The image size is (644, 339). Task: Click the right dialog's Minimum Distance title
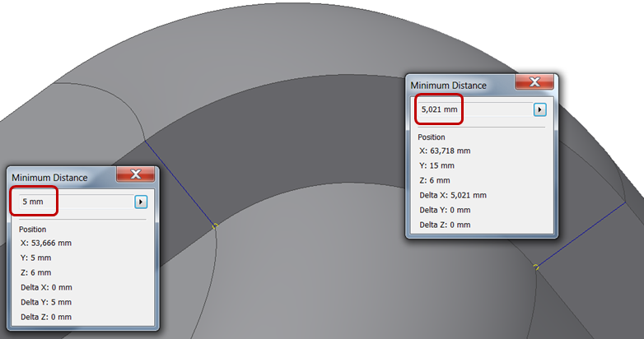[x=449, y=86]
